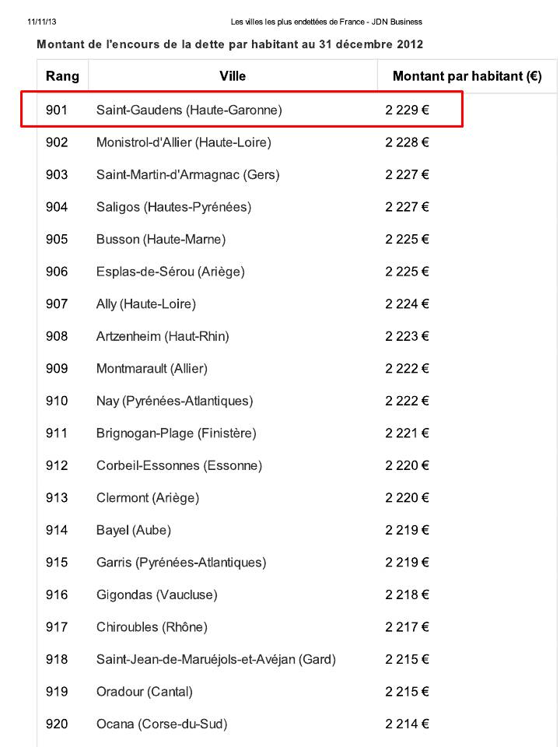Viewport: 560px width, 747px height.
Task: Click the Rang column header
Action: pyautogui.click(x=62, y=76)
